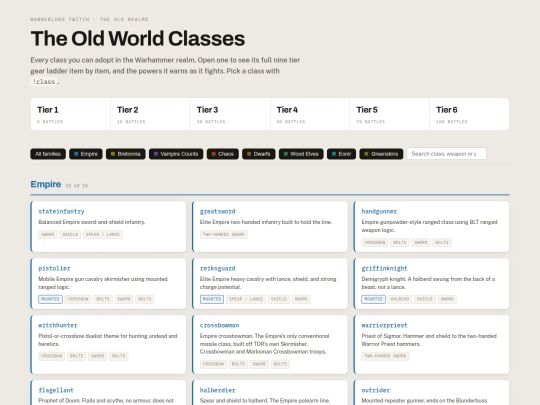This screenshot has height=405, width=540.
Task: Click the !class command text
Action: click(x=44, y=82)
